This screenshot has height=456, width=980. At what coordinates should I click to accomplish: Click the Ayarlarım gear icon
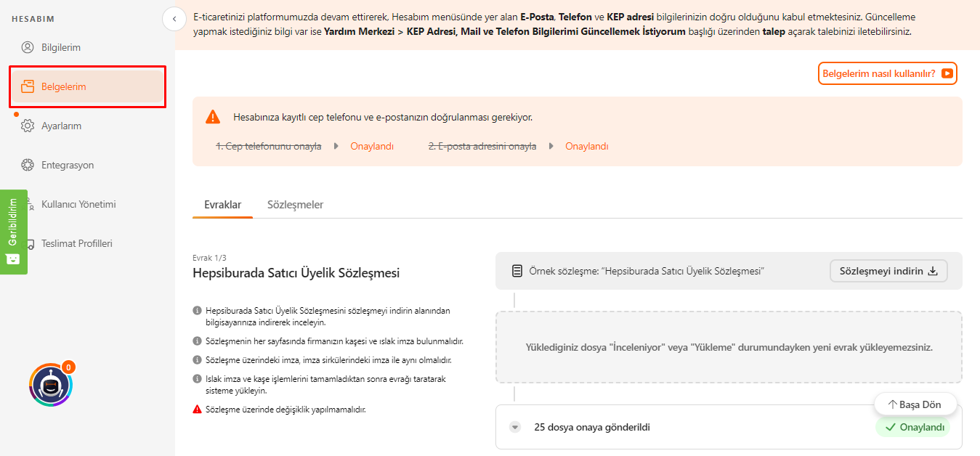coord(28,126)
